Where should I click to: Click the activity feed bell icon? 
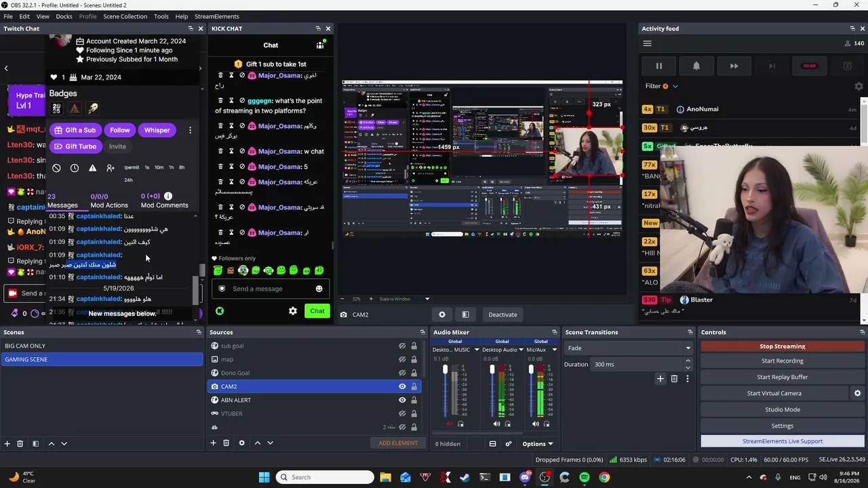click(696, 66)
